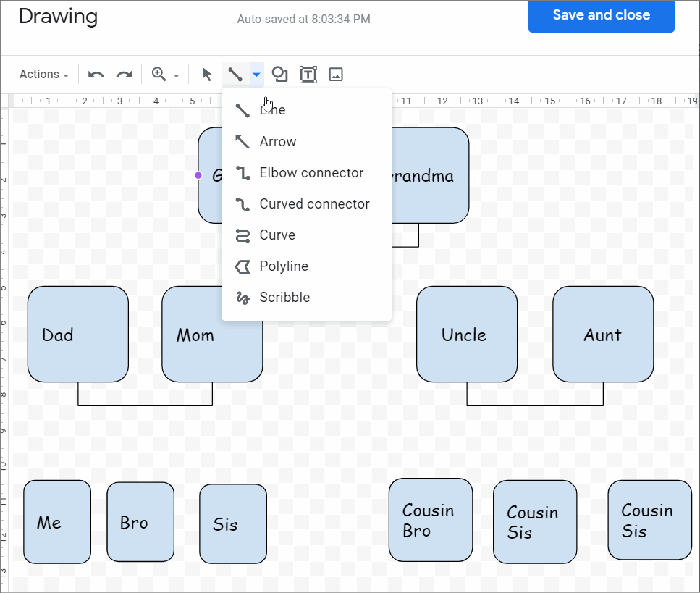
Task: Select the arrow selection tool
Action: tap(206, 74)
